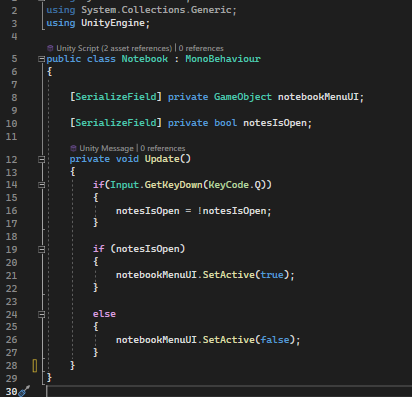Screen dimensions: 412x397
Task: Collapse the Notebook class outlining box
Action: pyautogui.click(x=41, y=59)
